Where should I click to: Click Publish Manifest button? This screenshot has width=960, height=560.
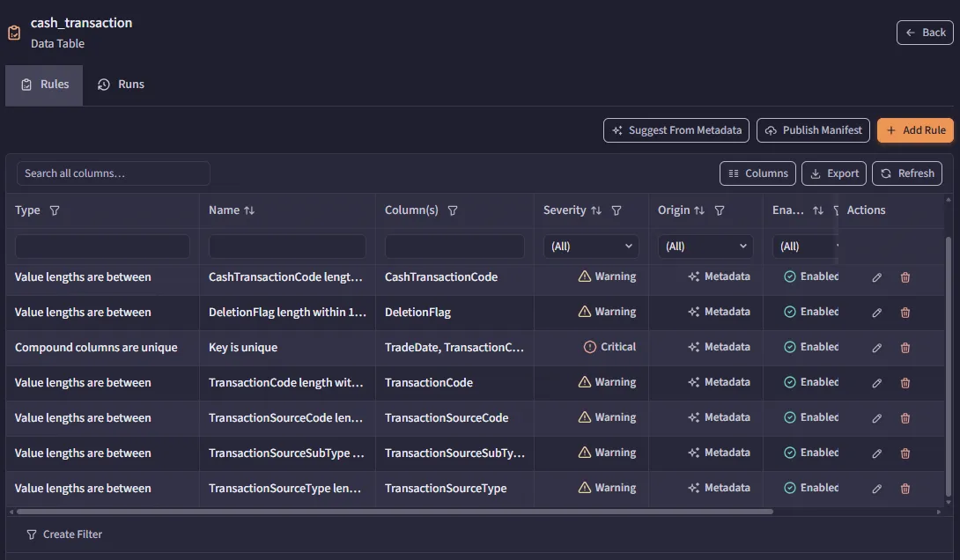pyautogui.click(x=813, y=130)
